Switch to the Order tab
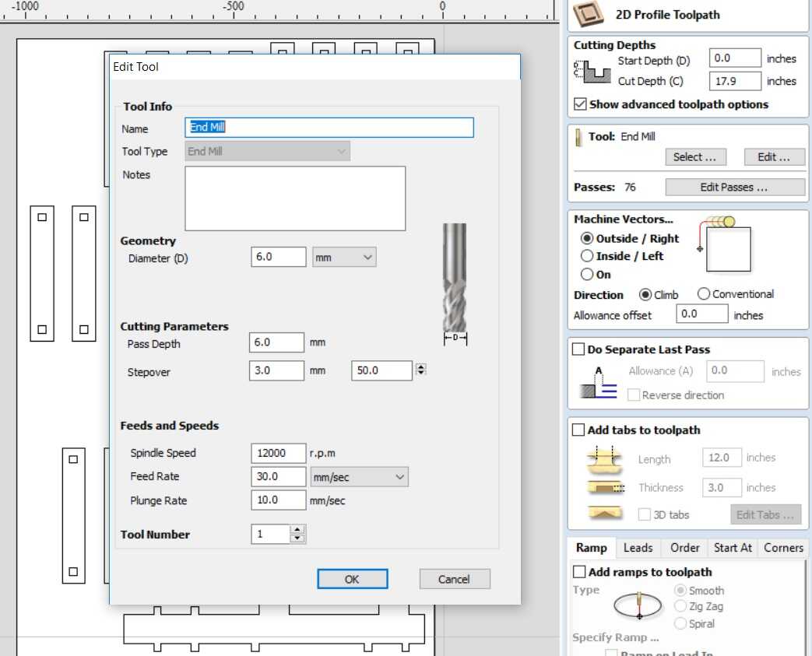 click(x=684, y=547)
